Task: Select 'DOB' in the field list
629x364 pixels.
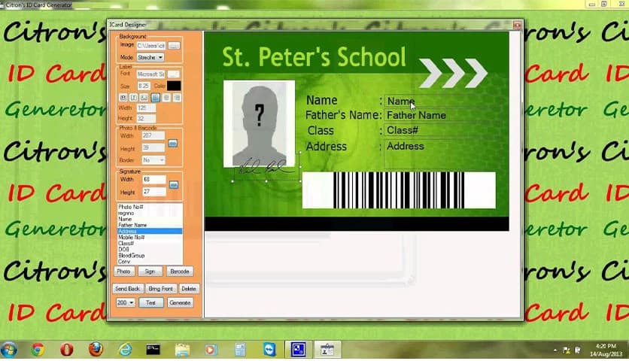Action: tap(149, 250)
